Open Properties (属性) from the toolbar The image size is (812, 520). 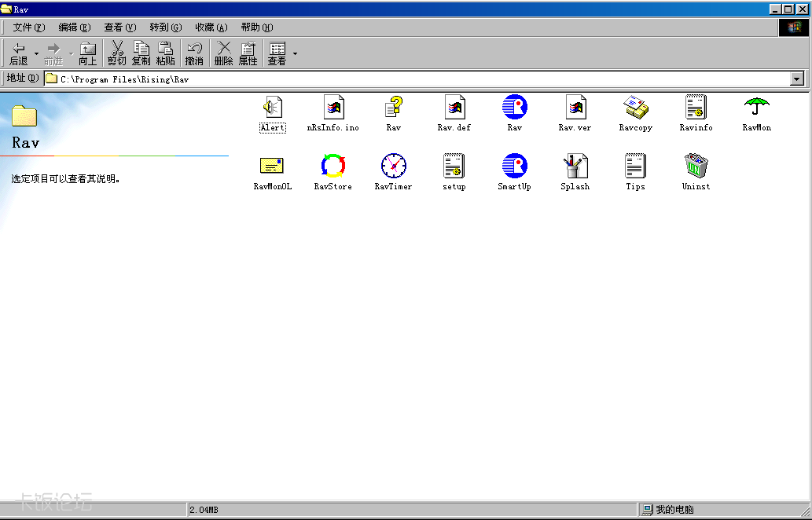pos(248,53)
